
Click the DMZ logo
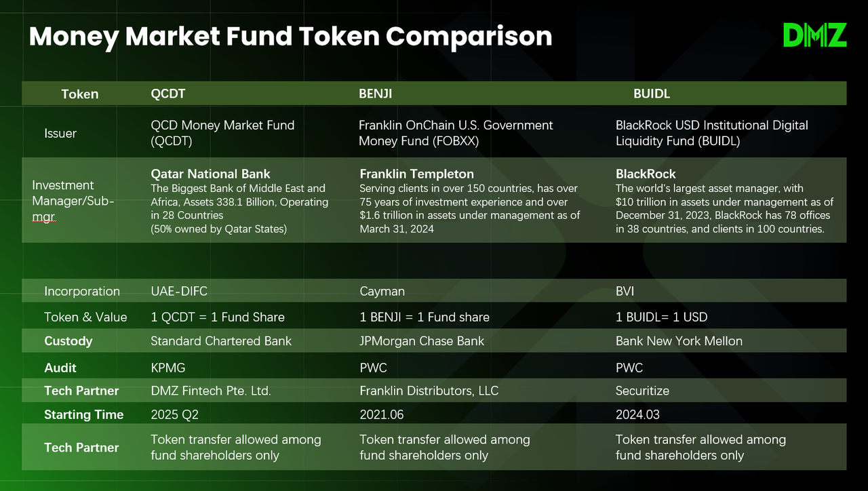coord(814,35)
